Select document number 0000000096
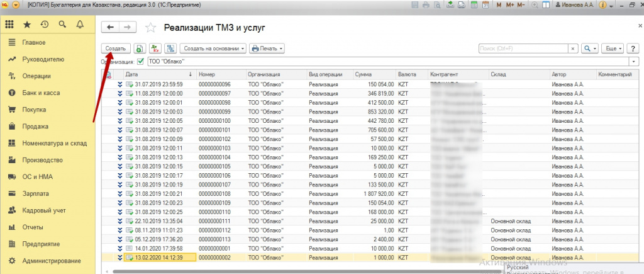 pyautogui.click(x=214, y=84)
